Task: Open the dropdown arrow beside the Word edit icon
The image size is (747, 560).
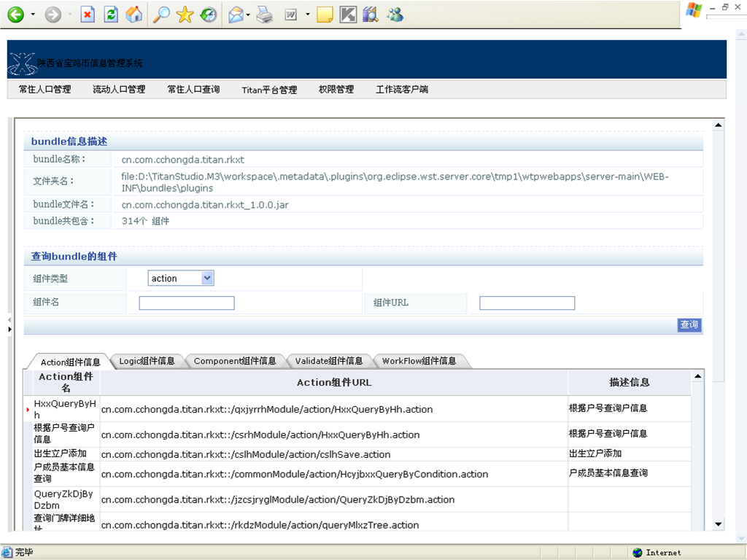Action: pyautogui.click(x=307, y=15)
